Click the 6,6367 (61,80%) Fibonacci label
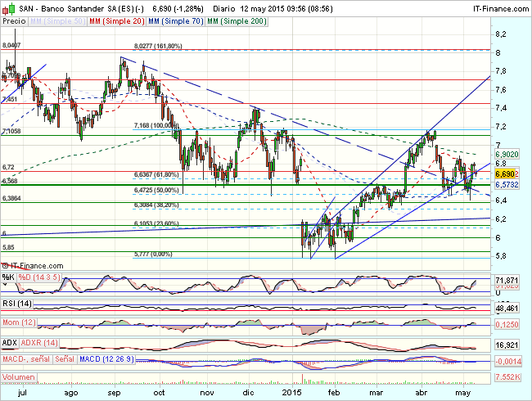 coord(156,174)
